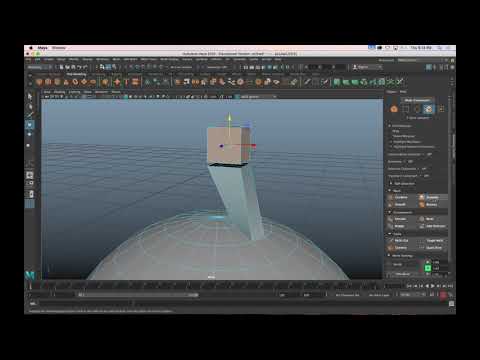Image resolution: width=480 pixels, height=360 pixels.
Task: Switch to Face selection mode in toolkit
Action: (428, 109)
